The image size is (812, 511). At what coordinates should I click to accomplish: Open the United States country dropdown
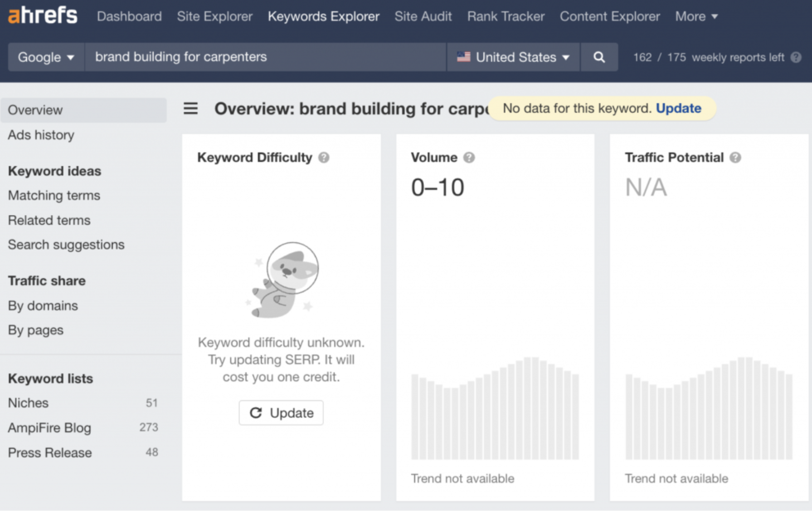point(513,57)
